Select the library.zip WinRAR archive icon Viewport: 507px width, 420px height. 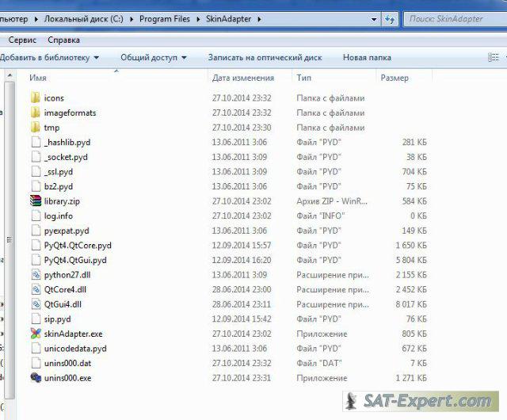pyautogui.click(x=36, y=201)
